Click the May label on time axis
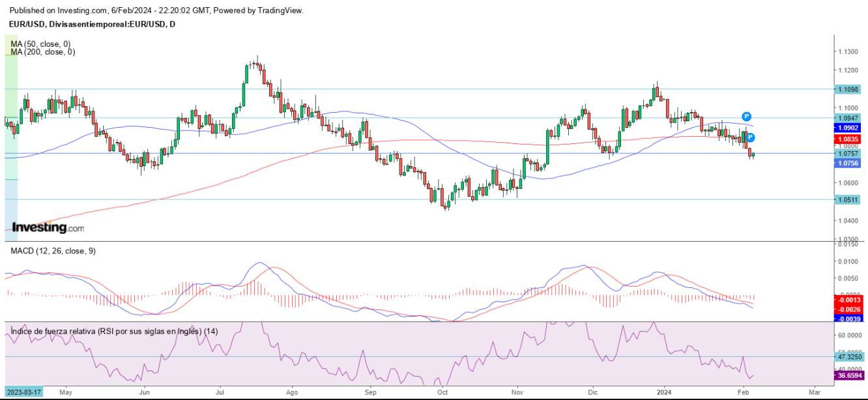This screenshot has height=400, width=868. click(x=65, y=393)
